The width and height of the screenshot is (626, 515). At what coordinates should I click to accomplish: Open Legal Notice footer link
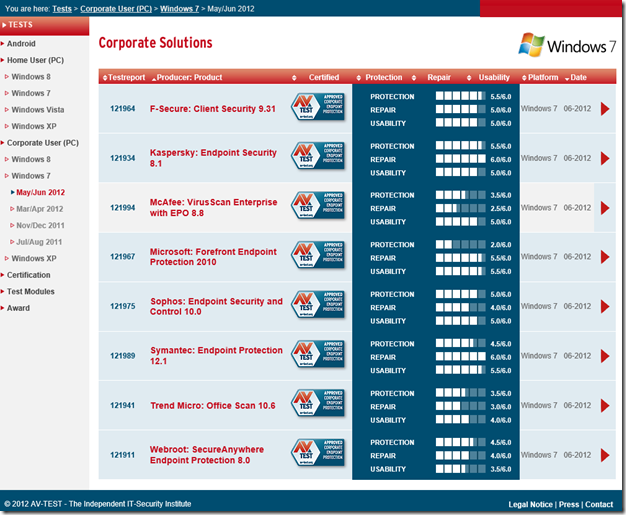click(530, 505)
